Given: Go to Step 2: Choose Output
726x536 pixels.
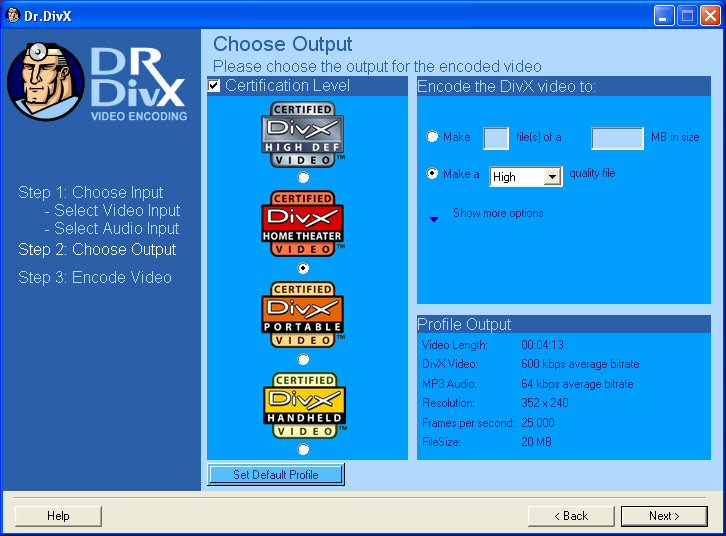Looking at the screenshot, I should [97, 249].
